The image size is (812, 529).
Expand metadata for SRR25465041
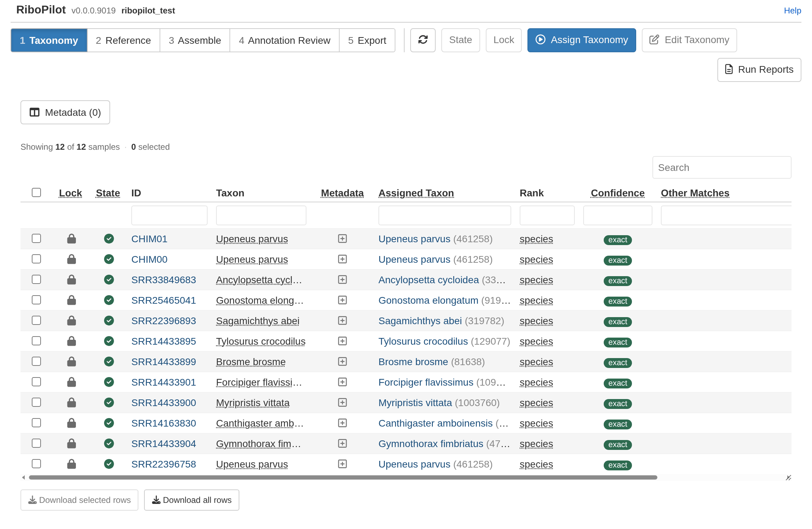pyautogui.click(x=342, y=300)
